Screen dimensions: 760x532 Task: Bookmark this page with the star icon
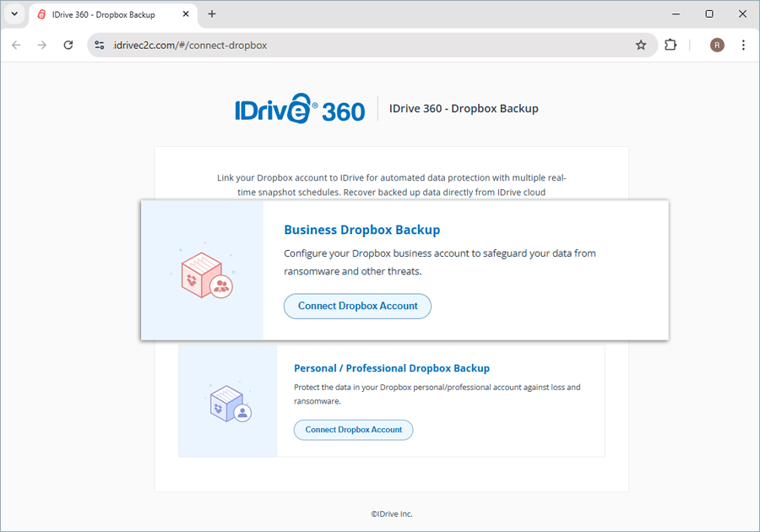pyautogui.click(x=641, y=45)
